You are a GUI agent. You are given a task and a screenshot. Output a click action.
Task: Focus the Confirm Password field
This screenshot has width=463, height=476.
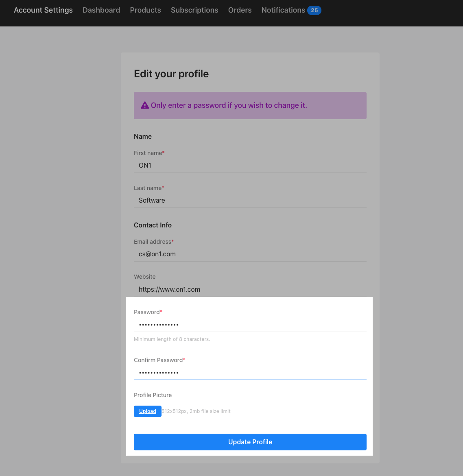click(x=250, y=373)
